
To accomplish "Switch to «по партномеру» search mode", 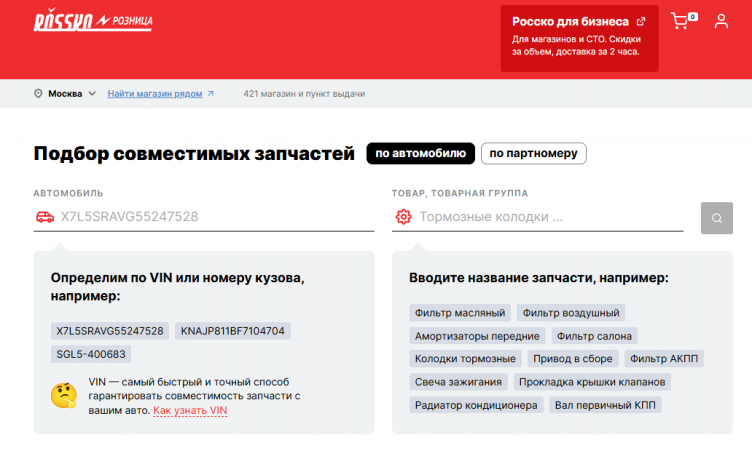I will (x=533, y=154).
